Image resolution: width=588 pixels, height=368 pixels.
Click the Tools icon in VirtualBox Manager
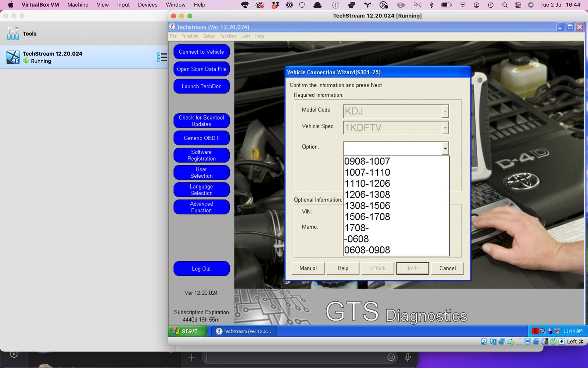point(13,33)
